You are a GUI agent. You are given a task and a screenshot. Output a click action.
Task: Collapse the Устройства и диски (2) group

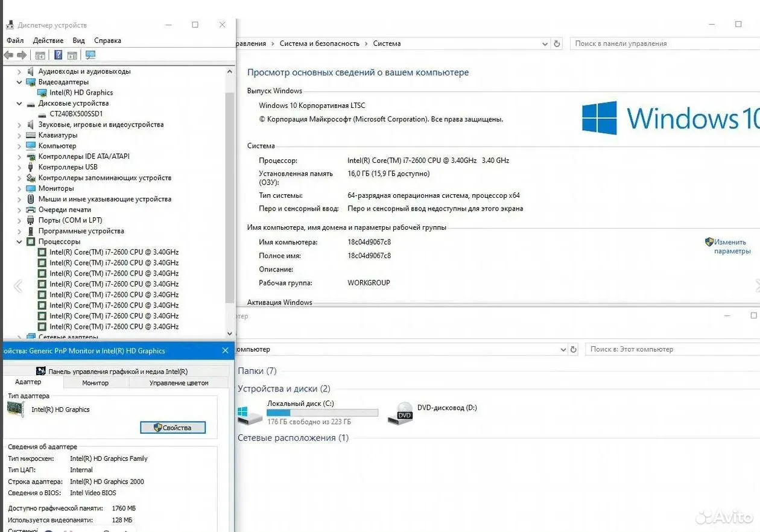point(284,389)
